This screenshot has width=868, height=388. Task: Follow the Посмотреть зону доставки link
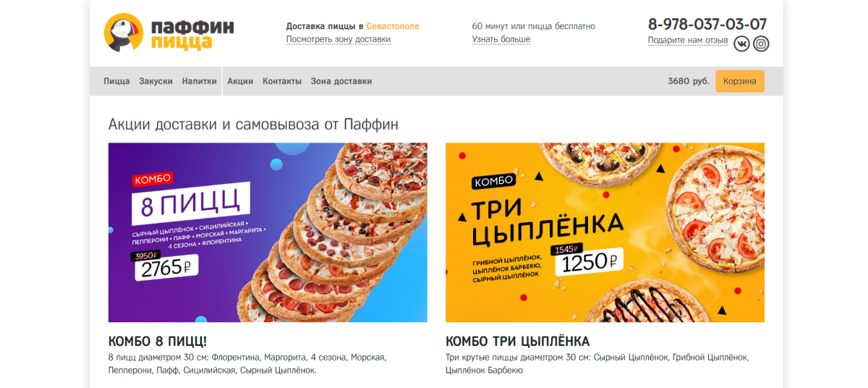[339, 39]
